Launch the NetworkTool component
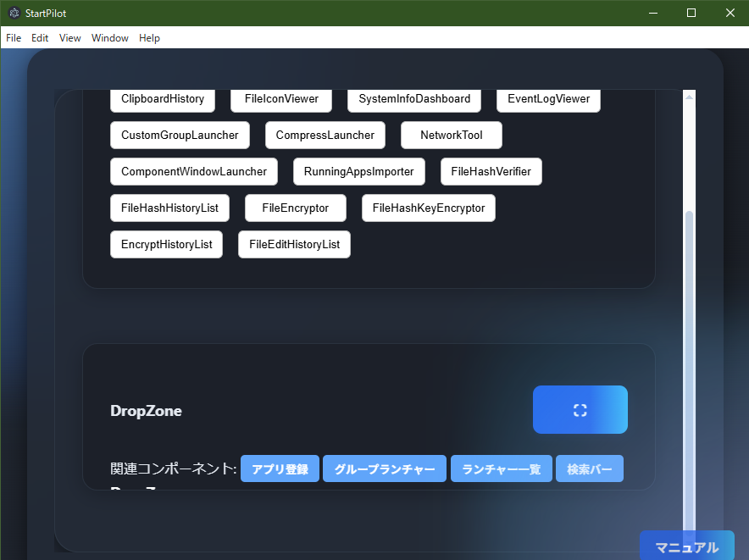 pyautogui.click(x=451, y=135)
